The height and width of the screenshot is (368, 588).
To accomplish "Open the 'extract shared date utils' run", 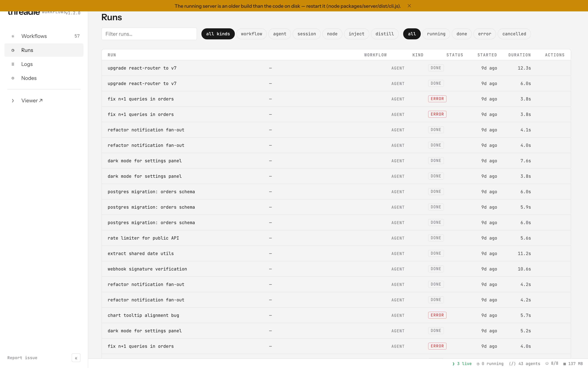I will [x=336, y=254].
